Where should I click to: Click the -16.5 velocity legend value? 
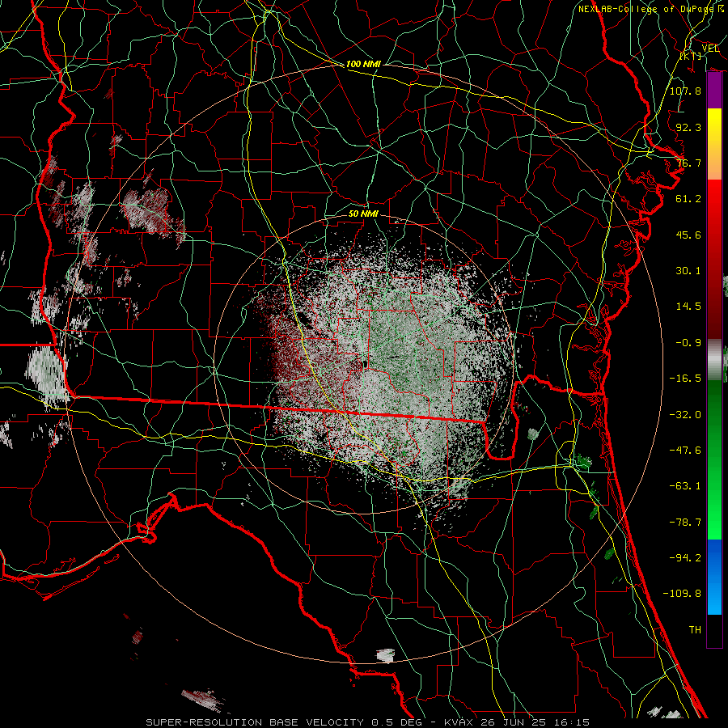[685, 379]
